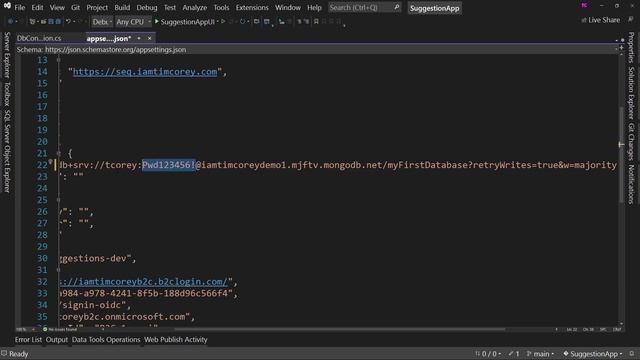This screenshot has height=360, width=640.
Task: Click the Undo toolbar icon
Action: coord(68,21)
